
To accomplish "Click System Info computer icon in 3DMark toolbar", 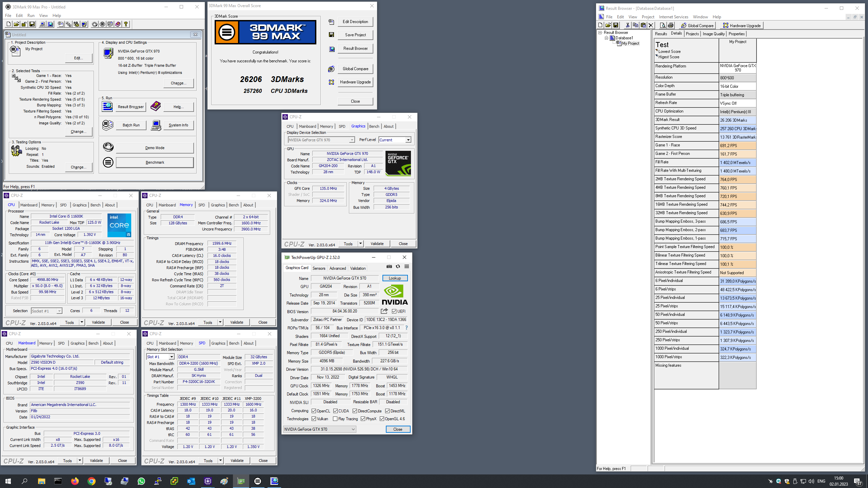I will (x=42, y=24).
